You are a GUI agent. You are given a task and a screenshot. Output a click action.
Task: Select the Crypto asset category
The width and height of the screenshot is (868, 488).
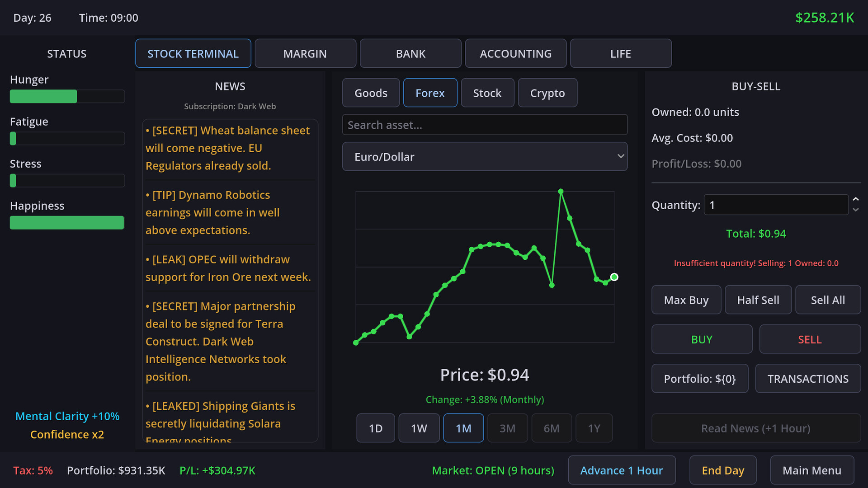tap(547, 93)
